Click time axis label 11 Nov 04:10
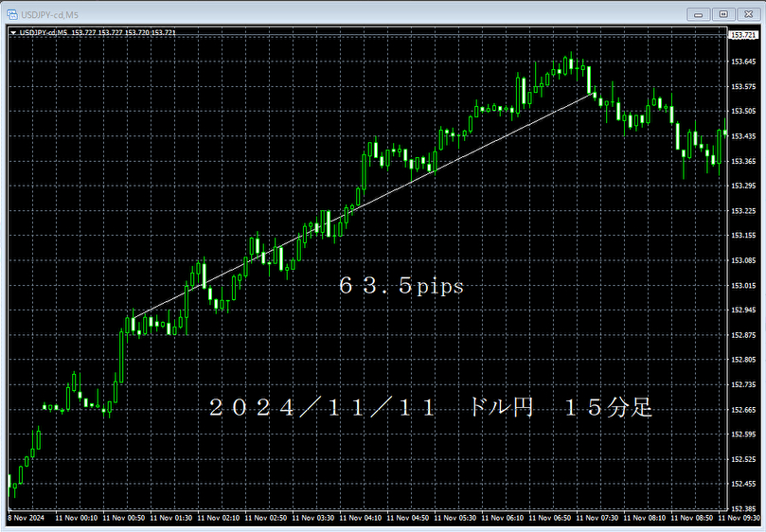Viewport: 766px width, 532px height. pyautogui.click(x=361, y=518)
